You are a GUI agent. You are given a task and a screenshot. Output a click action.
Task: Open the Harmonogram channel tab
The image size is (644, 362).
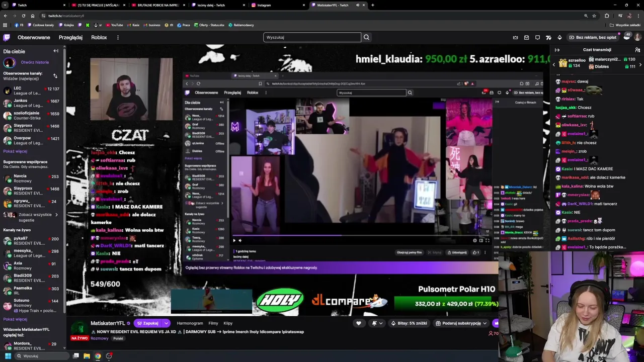pos(190,323)
